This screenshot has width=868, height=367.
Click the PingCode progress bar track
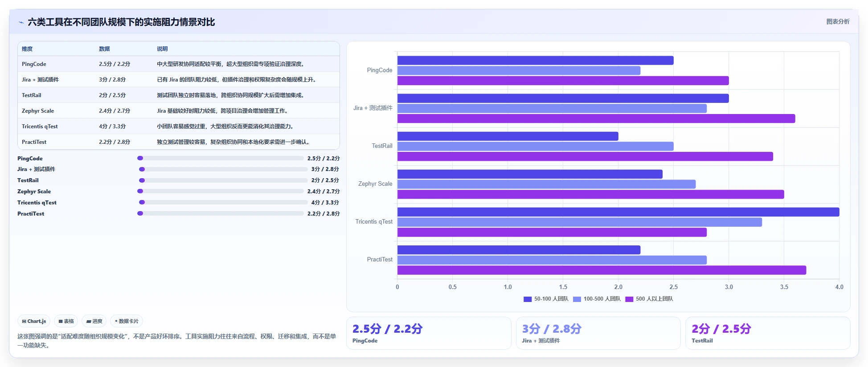[221, 158]
